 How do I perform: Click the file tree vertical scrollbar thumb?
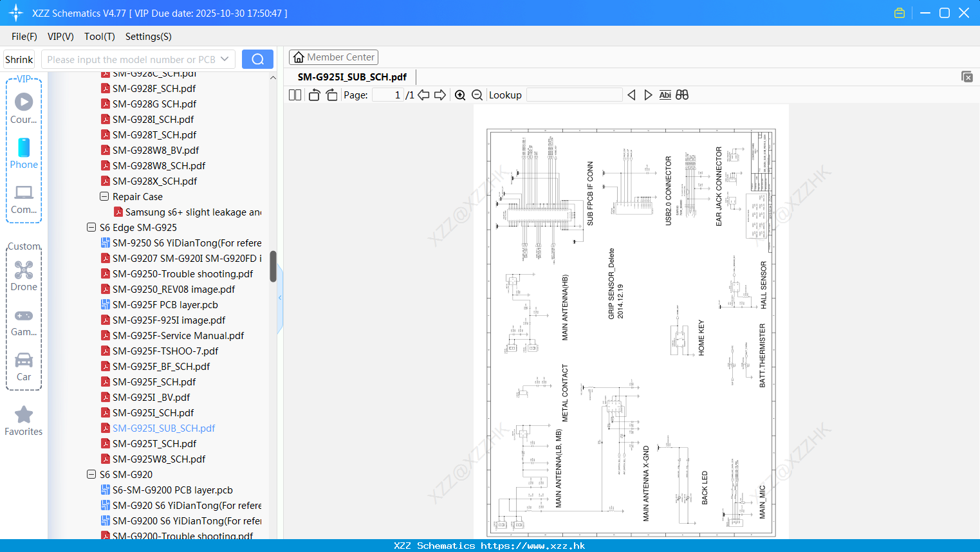pos(273,266)
